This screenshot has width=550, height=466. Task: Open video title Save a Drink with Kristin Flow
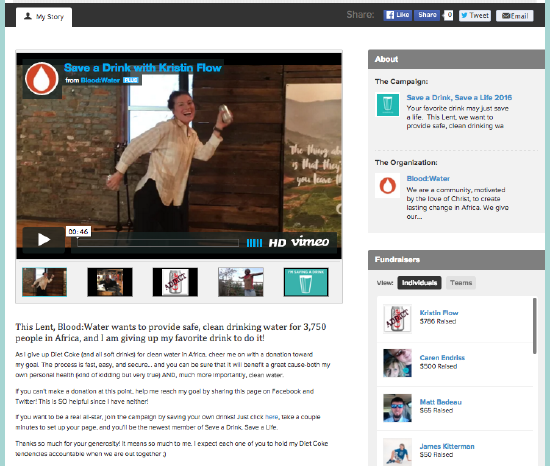click(143, 68)
